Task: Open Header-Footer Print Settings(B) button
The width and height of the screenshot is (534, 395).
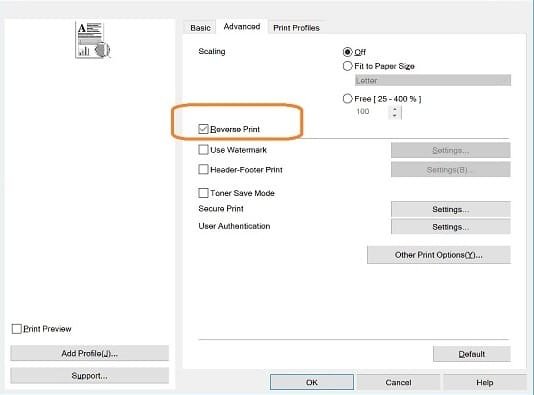Action: (451, 170)
